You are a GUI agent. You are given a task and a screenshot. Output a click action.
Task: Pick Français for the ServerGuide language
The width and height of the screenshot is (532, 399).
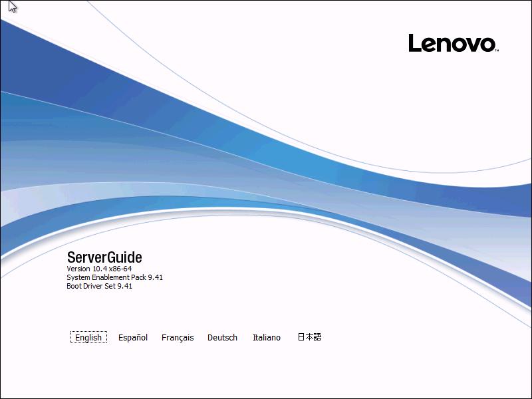(177, 337)
